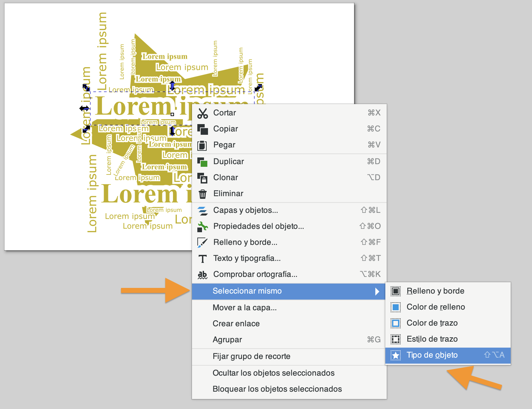The height and width of the screenshot is (409, 532).
Task: Click the scissors icon for Cortar
Action: pos(203,113)
